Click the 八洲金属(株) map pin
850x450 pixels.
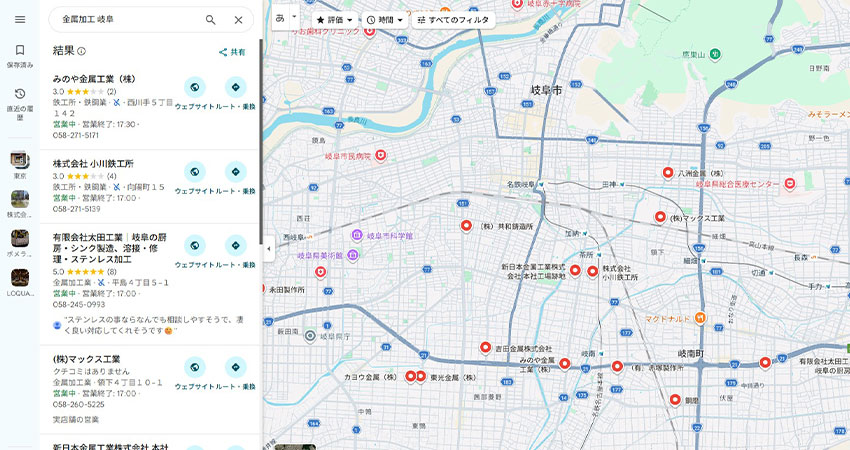(x=668, y=173)
